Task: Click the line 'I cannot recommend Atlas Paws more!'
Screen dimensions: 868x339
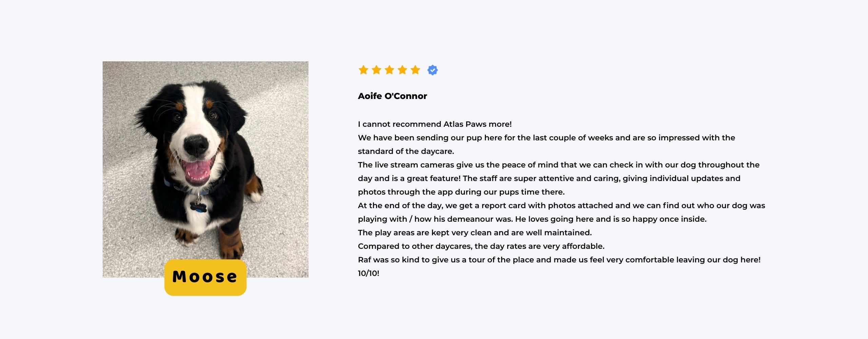Action: tap(435, 124)
